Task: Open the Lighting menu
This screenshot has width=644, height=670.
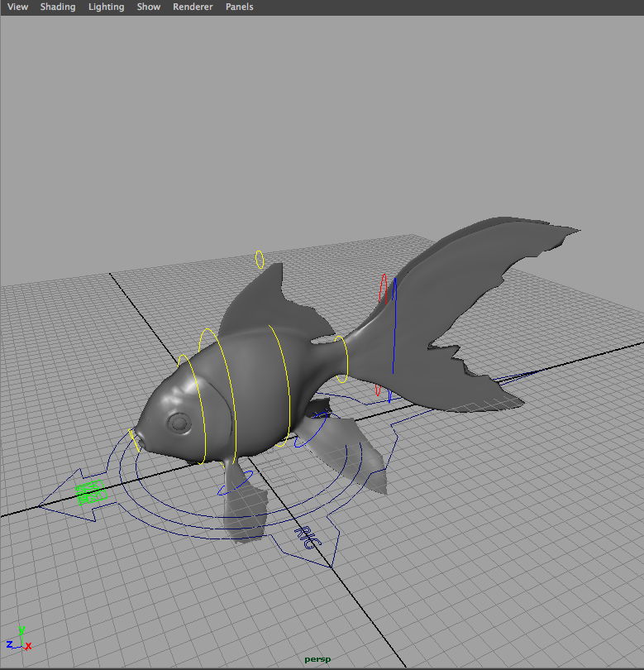Action: click(106, 7)
